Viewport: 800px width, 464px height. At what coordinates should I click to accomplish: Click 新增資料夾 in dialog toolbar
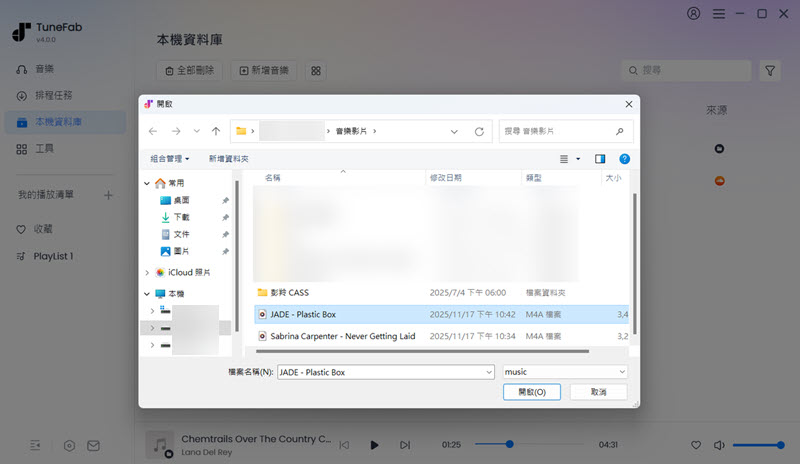pos(229,159)
